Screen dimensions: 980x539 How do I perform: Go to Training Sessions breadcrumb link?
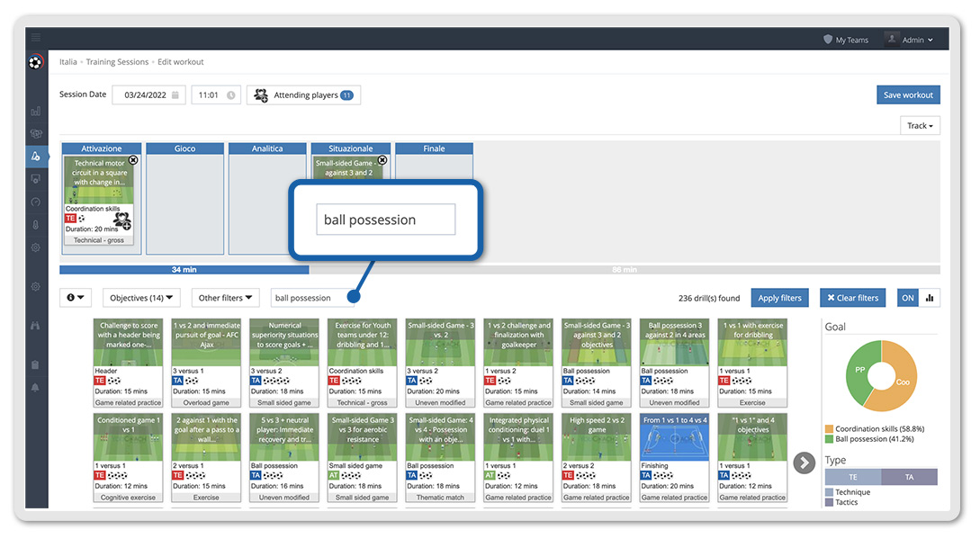click(117, 62)
